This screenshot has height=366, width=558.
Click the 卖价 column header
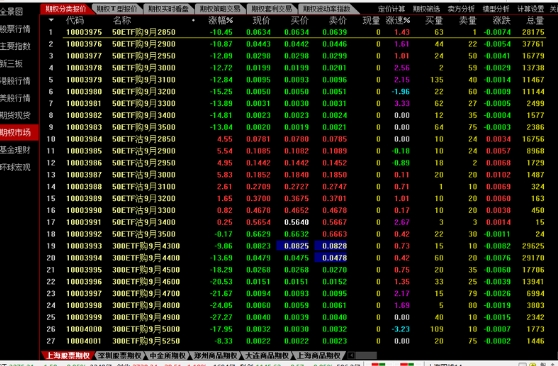click(x=337, y=21)
